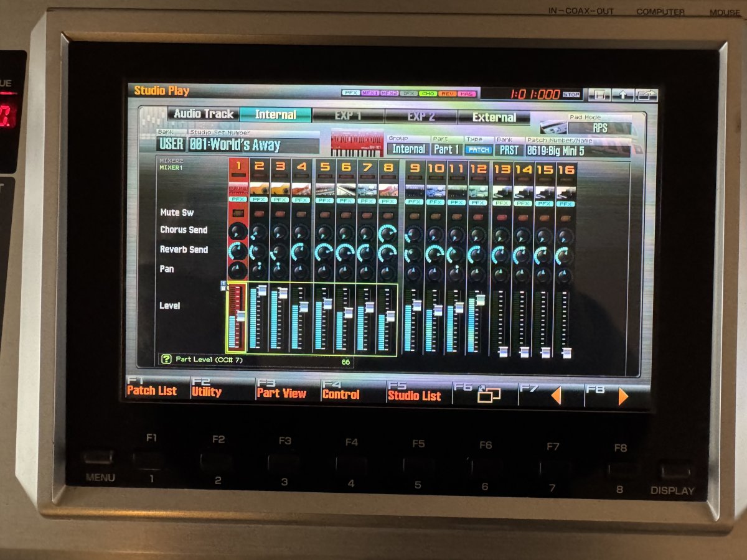The image size is (747, 560).
Task: Toggle the Mute switch on part 14
Action: point(523,218)
